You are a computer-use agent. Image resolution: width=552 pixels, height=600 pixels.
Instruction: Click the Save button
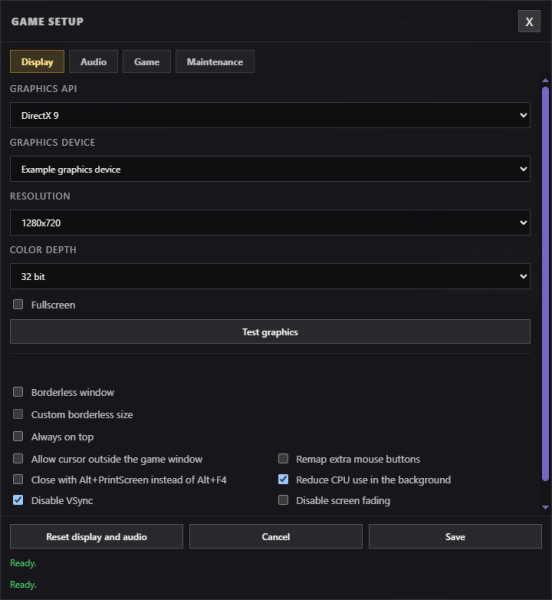455,536
